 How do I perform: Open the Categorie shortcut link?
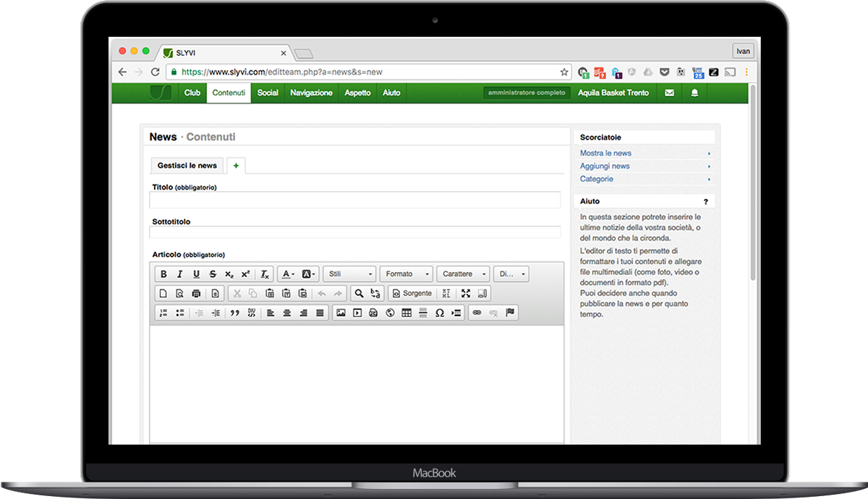597,179
